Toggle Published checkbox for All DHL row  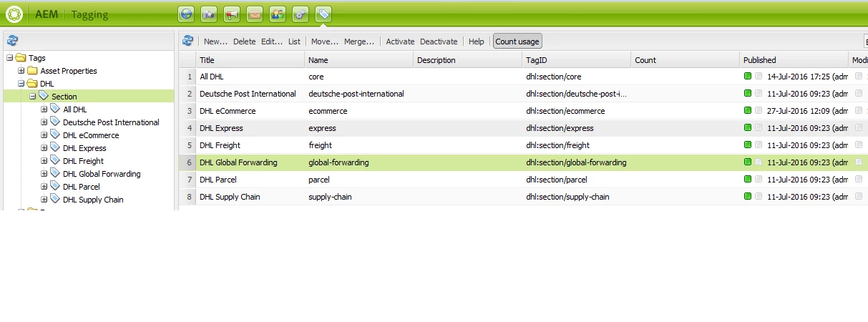(759, 76)
